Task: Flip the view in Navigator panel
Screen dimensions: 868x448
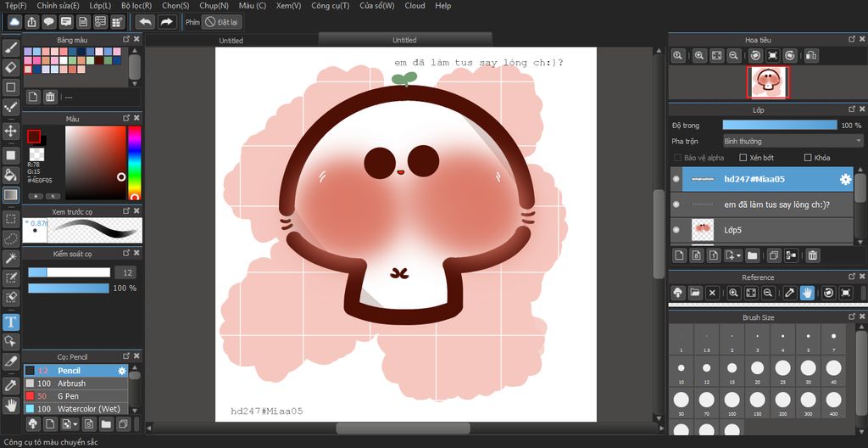Action: coord(811,55)
